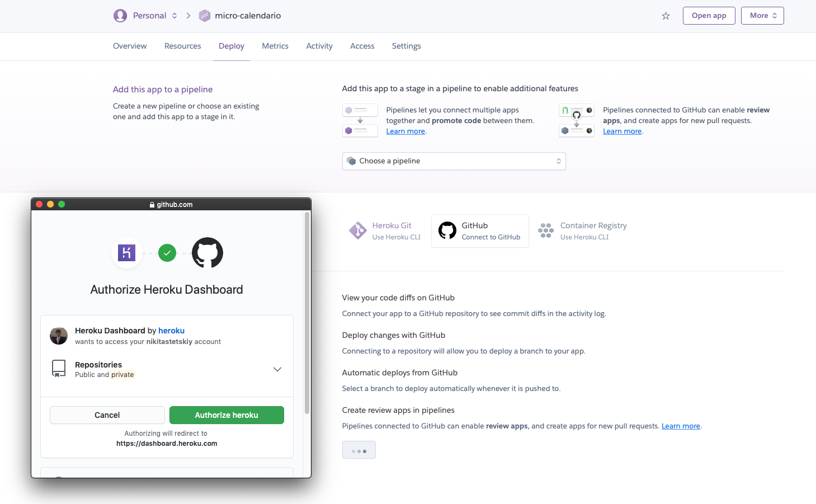Click Authorize heroku green button

point(227,415)
